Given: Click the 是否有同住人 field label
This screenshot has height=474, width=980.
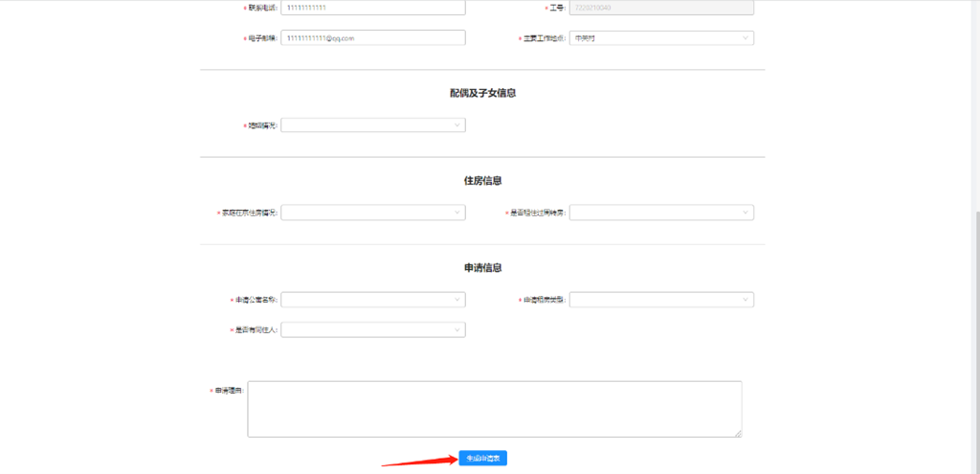Looking at the screenshot, I should pyautogui.click(x=255, y=330).
